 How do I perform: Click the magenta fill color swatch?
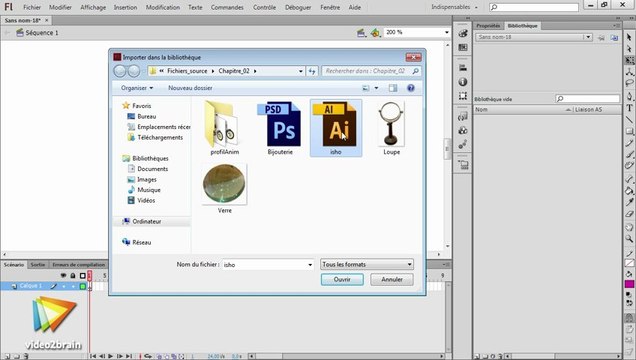point(629,284)
